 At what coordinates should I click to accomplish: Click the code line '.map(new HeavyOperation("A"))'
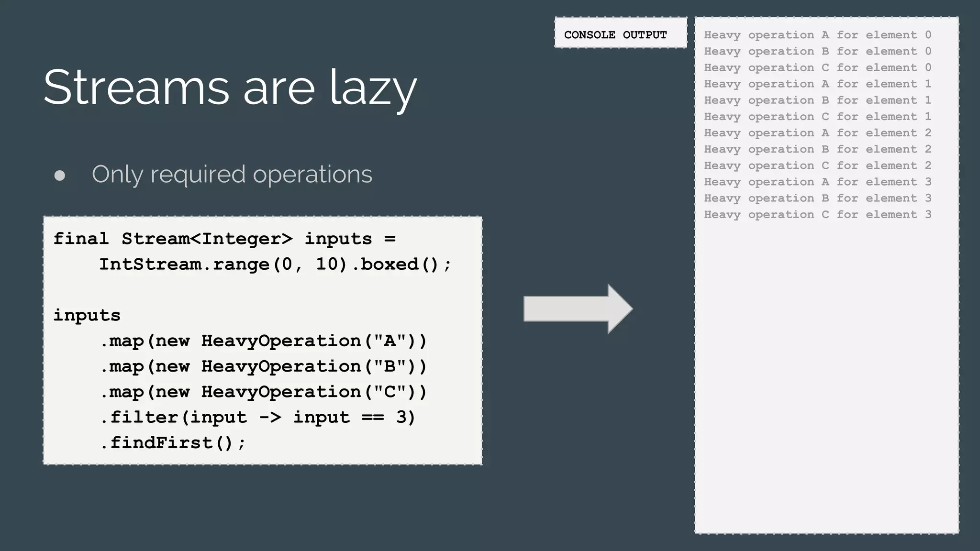pyautogui.click(x=263, y=341)
